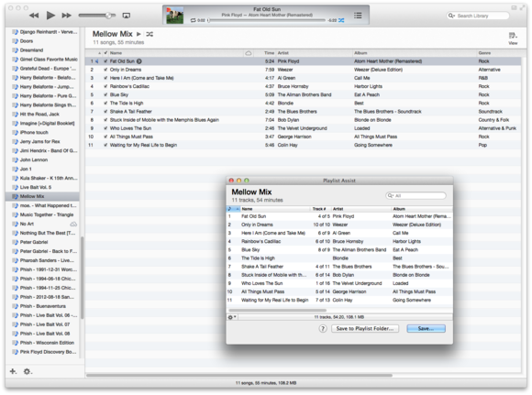
Task: Click the play button in toolbar
Action: 50,16
